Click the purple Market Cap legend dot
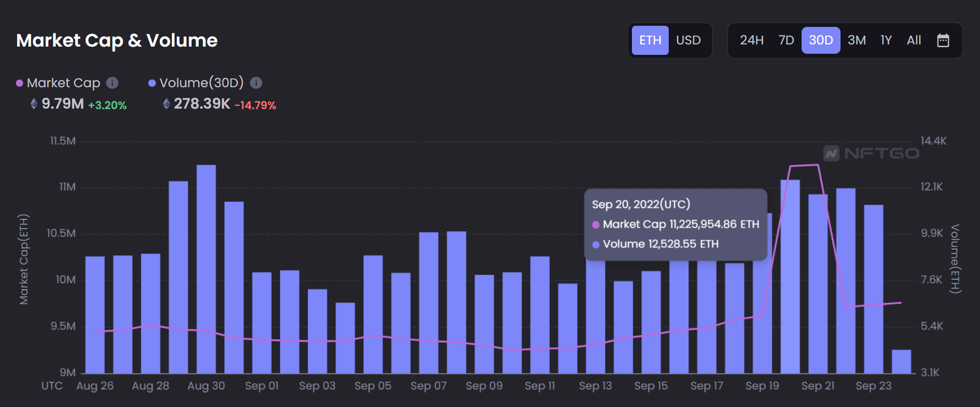 (x=20, y=83)
